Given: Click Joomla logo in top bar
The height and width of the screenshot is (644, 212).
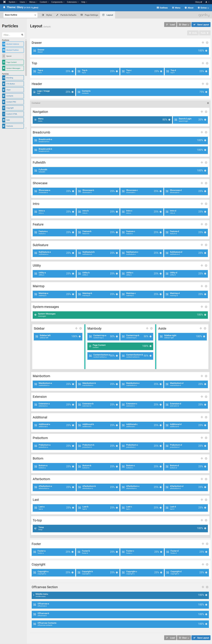Looking at the screenshot, I should pyautogui.click(x=4, y=2).
